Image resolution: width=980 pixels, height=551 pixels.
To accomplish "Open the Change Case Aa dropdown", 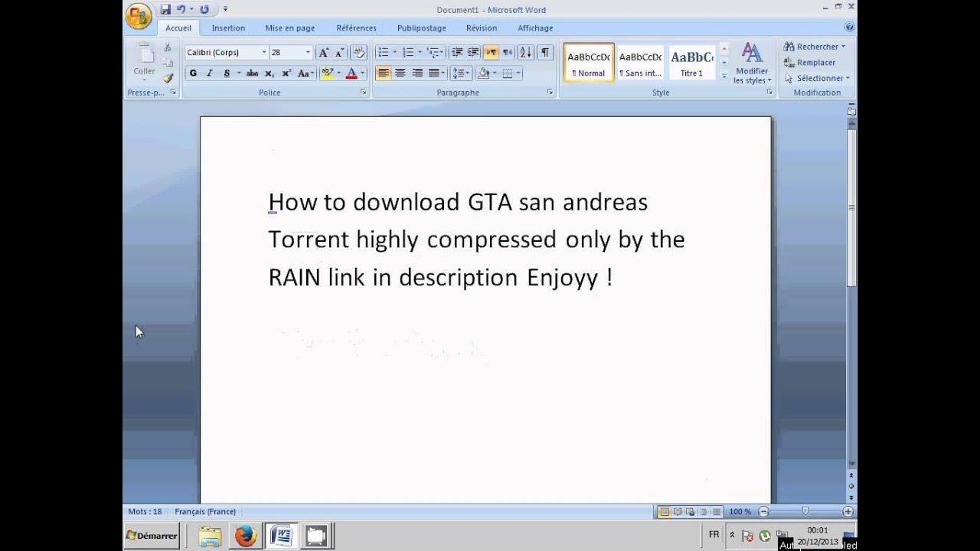I will click(x=305, y=73).
